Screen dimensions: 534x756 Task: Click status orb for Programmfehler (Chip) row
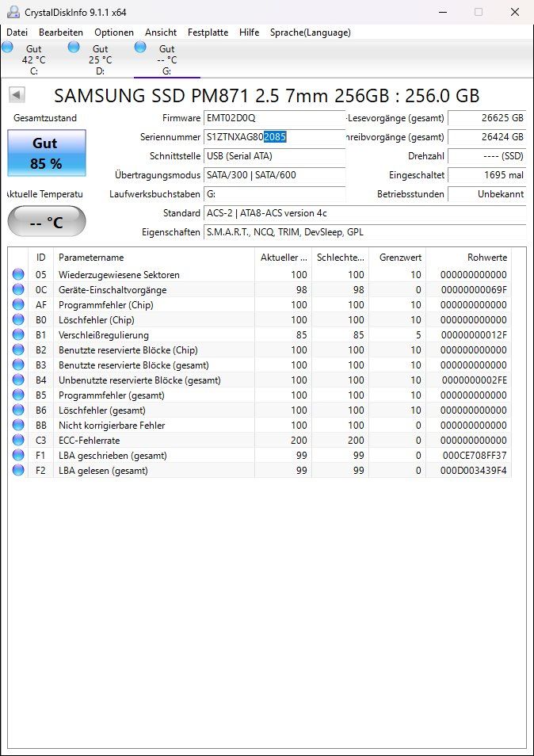pos(18,305)
